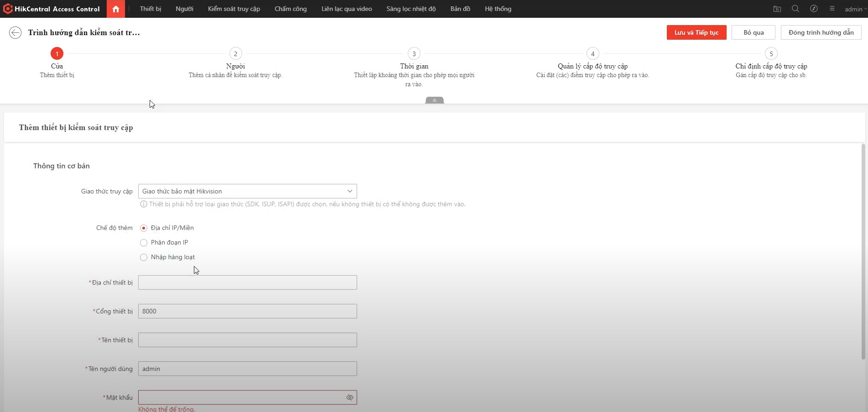Screen dimensions: 868x412
Task: Open the compass navigation wizard icon
Action: click(x=814, y=9)
